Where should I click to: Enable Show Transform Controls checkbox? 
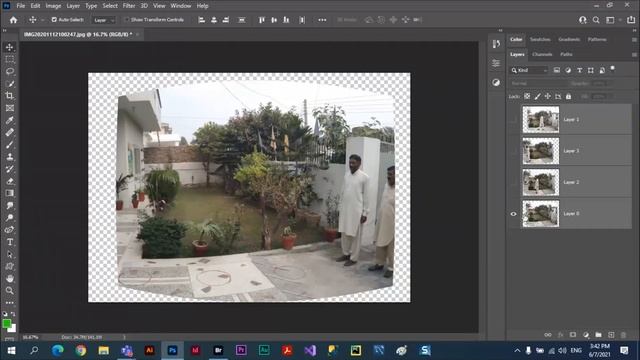(127, 20)
